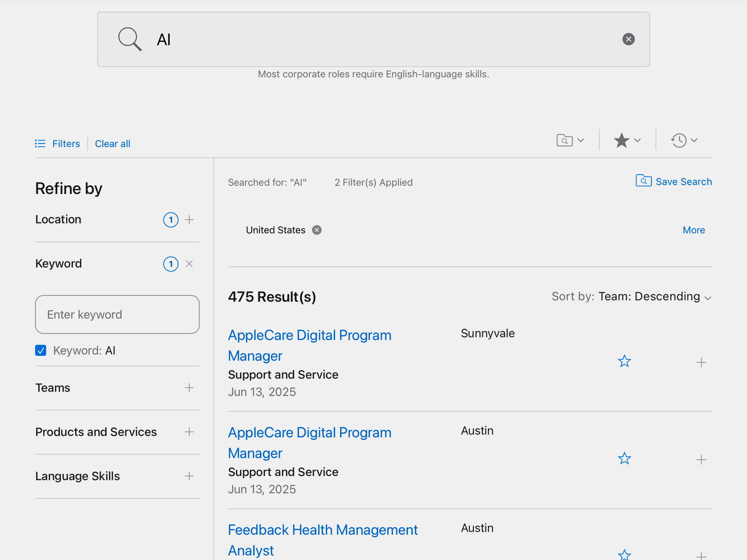Open the Filters list icon

(x=40, y=144)
